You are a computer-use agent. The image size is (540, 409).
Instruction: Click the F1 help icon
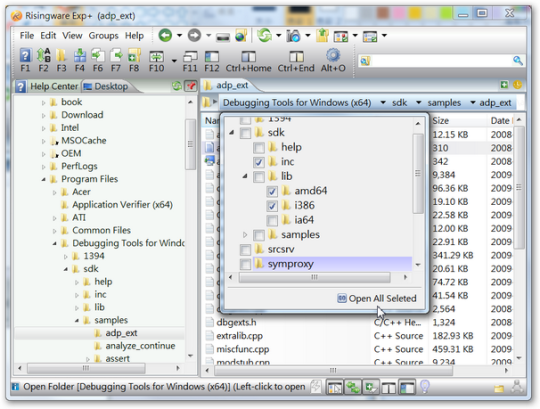click(25, 55)
